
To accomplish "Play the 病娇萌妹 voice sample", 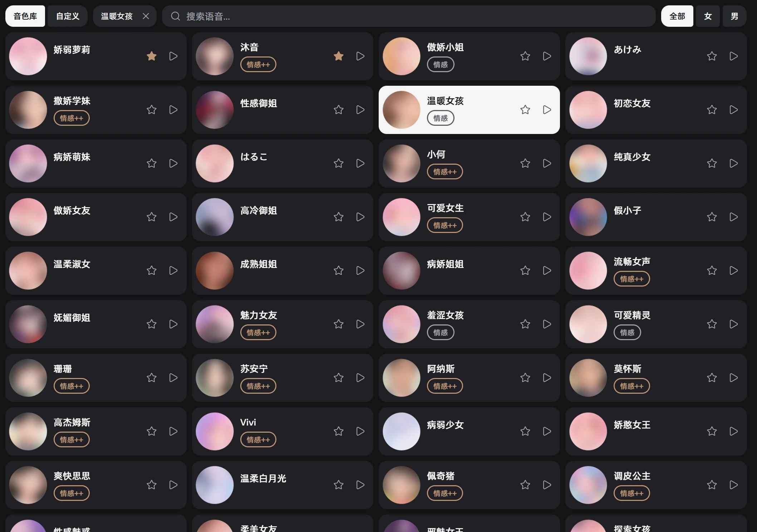I will click(x=173, y=163).
